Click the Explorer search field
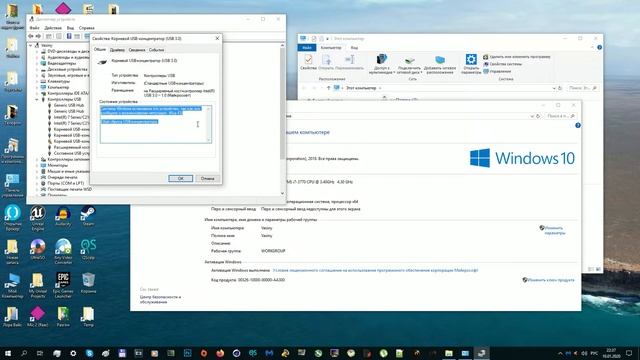Viewport: 640px width, 360px height. point(582,88)
